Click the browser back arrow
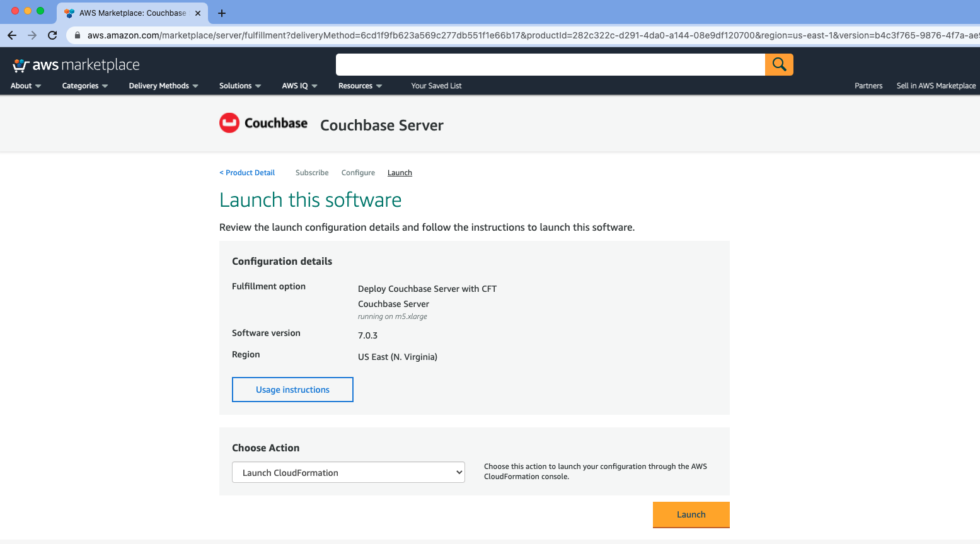The height and width of the screenshot is (544, 980). [x=11, y=35]
